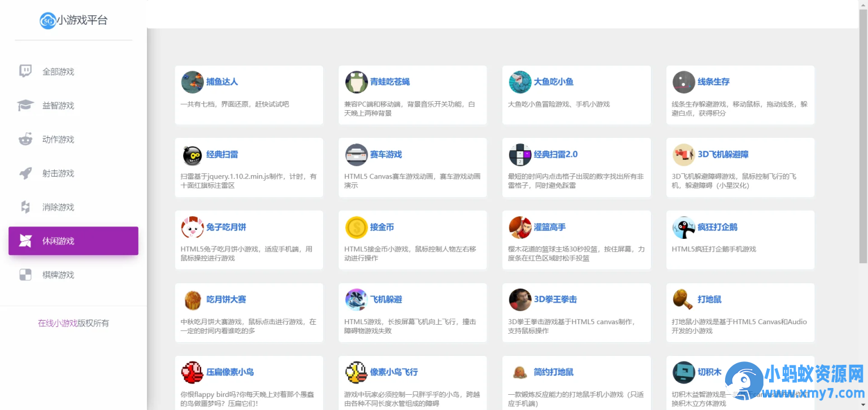Viewport: 868px width, 410px height.
Task: Click the 兔子吃月饼 rabbit icon
Action: (192, 227)
